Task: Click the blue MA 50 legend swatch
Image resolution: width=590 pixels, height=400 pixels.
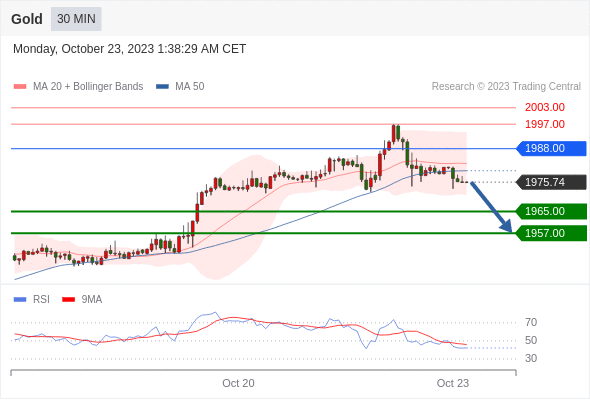Action: point(162,87)
